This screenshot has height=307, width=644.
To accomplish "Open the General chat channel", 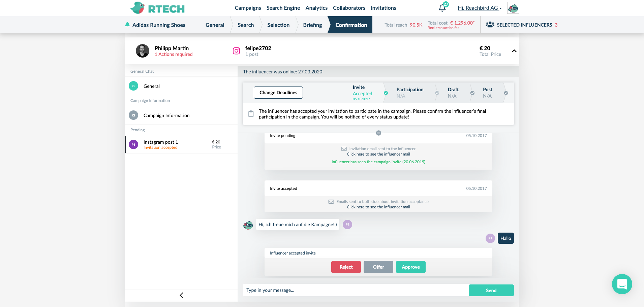I will point(181,86).
